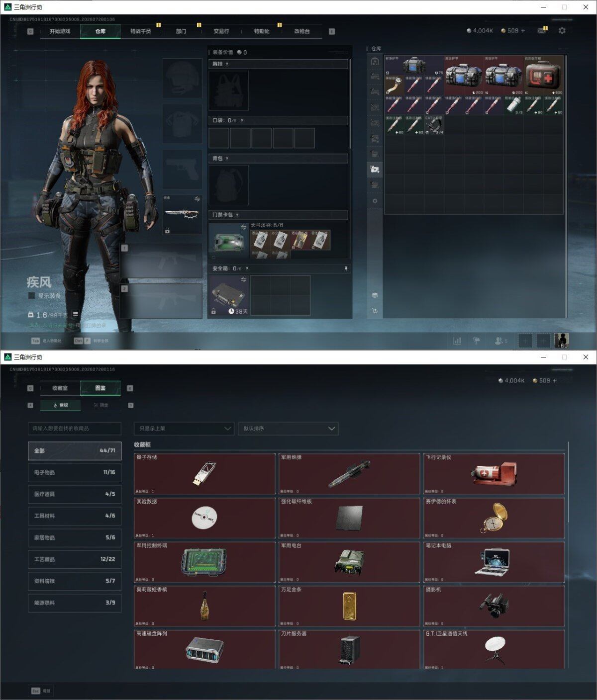597x700 pixels.
Task: Select the 常规 sub-tab
Action: click(x=60, y=405)
